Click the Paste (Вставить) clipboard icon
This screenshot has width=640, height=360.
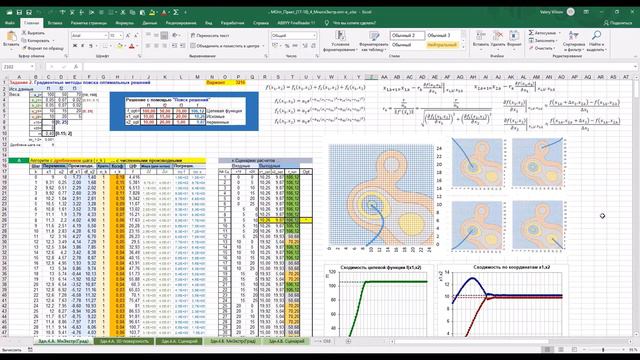pyautogui.click(x=11, y=37)
